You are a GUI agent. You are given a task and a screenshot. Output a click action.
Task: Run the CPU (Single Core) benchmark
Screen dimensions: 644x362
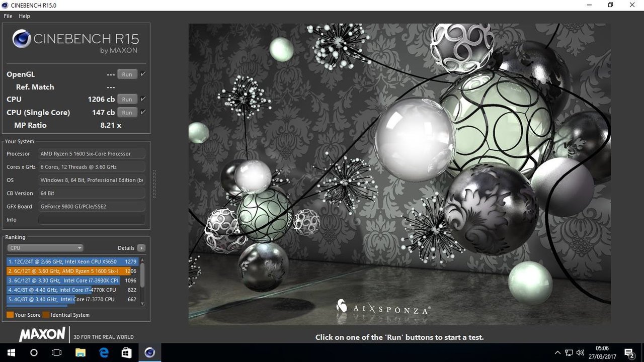coord(127,113)
